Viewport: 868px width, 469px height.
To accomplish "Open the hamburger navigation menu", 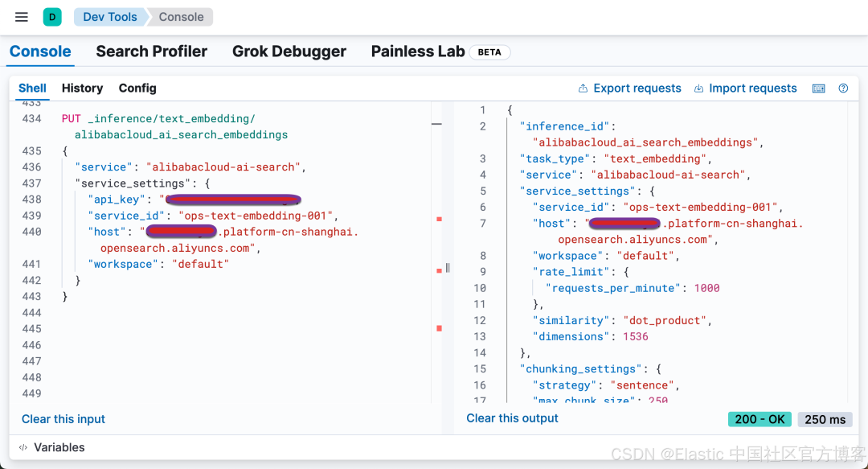I will (x=22, y=17).
